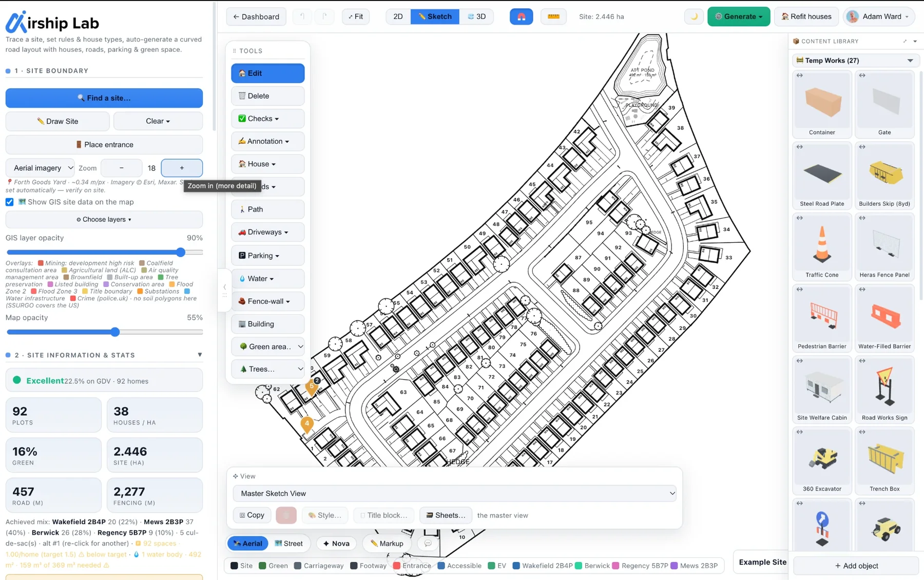Activate the Sketch view mode
The image size is (924, 580).
[x=435, y=16]
